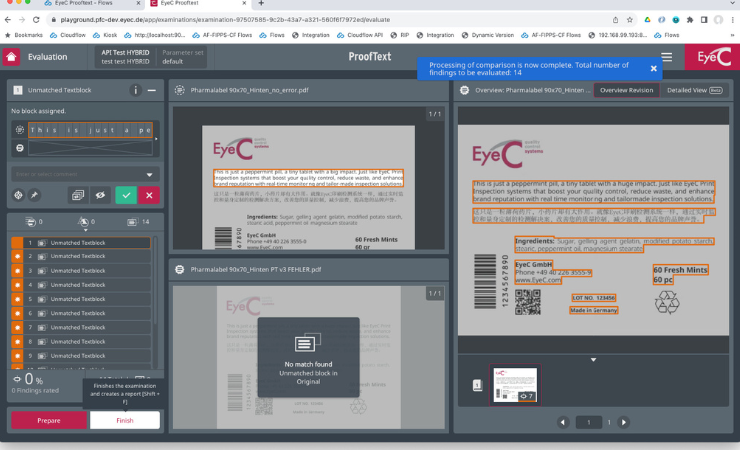Screen dimensions: 740x450
Task: Collapse the Unmatched Textblock panel
Action: click(x=151, y=90)
